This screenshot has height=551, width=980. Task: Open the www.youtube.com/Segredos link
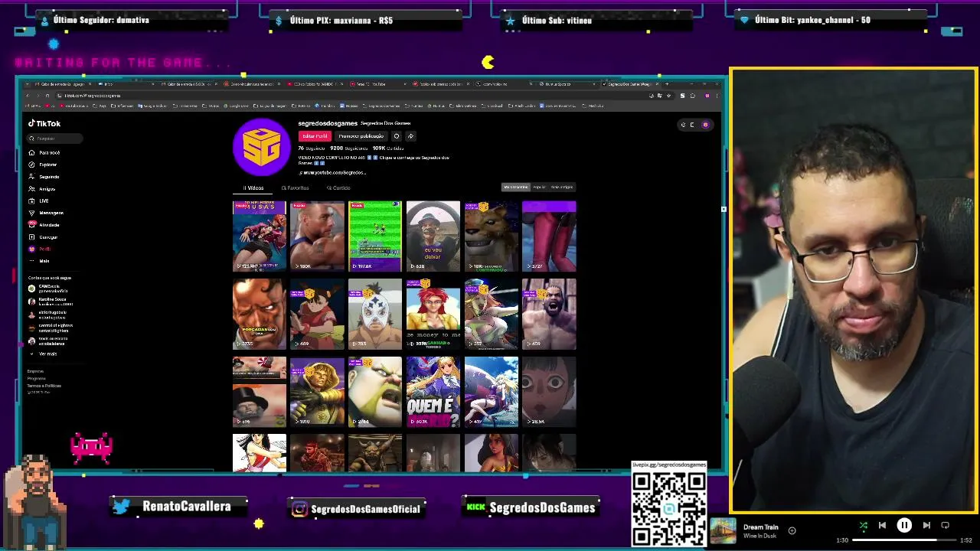click(334, 173)
